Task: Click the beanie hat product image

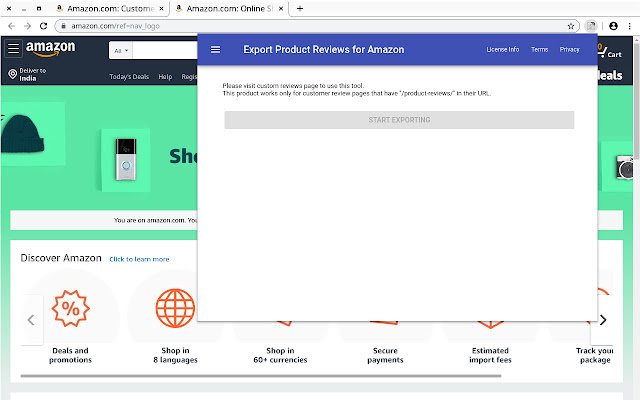Action: click(22, 134)
